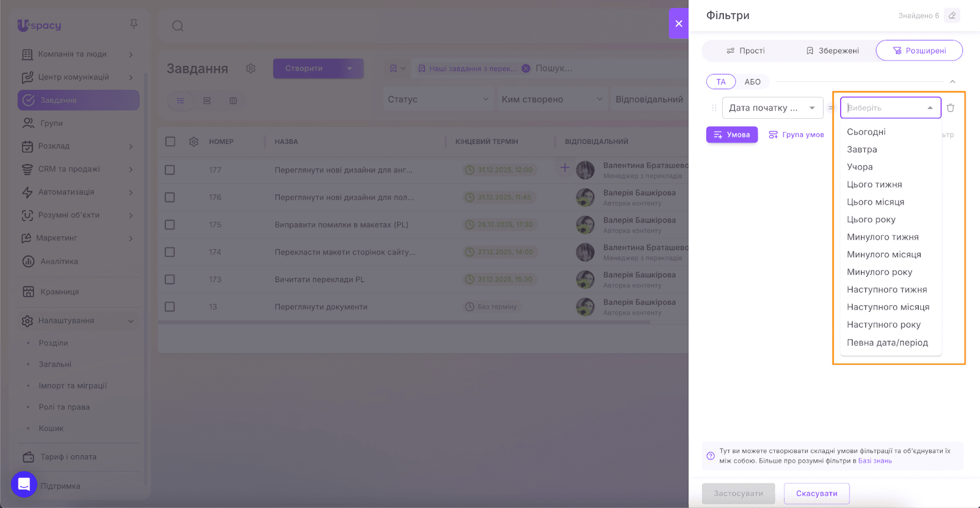
Task: Open table column settings gear icon
Action: coord(194,141)
